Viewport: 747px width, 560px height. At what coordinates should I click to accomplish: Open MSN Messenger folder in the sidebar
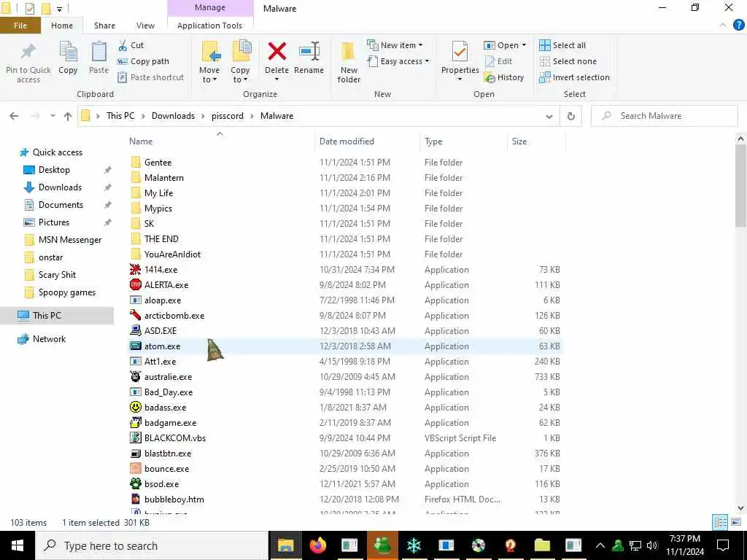[x=70, y=240]
